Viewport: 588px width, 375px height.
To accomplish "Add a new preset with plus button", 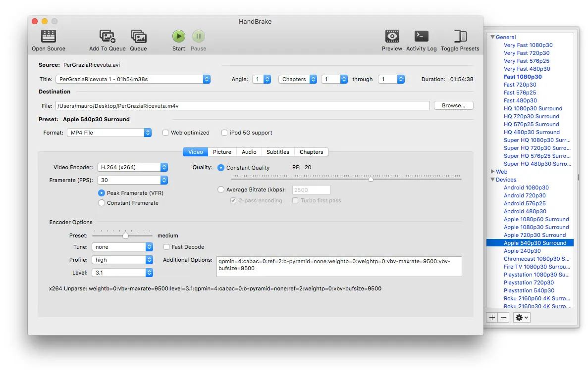I will (x=492, y=317).
